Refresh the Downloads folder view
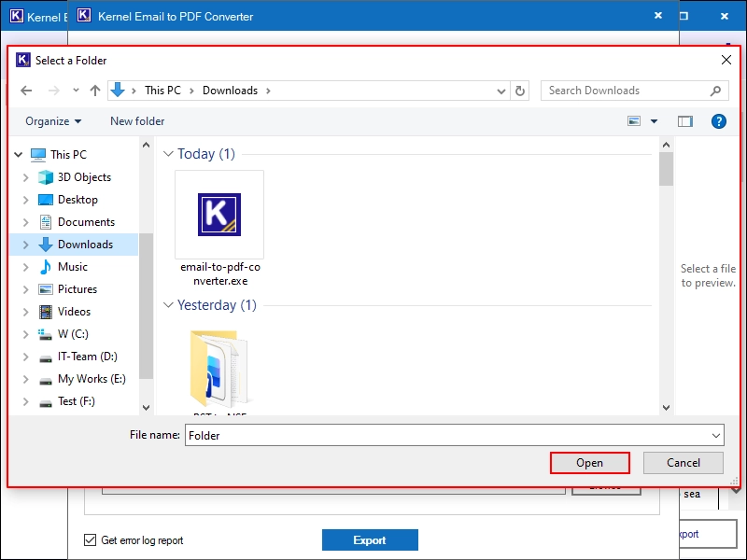 [520, 91]
